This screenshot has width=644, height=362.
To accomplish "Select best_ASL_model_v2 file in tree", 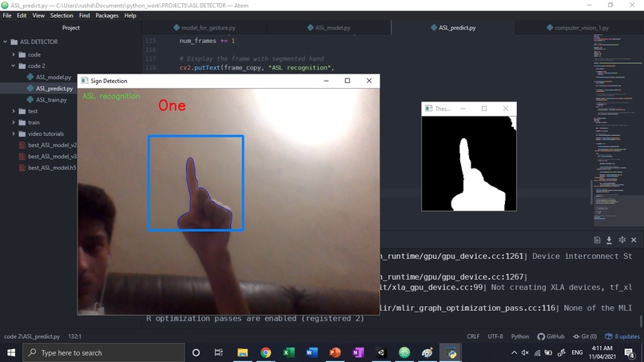I will coord(52,145).
